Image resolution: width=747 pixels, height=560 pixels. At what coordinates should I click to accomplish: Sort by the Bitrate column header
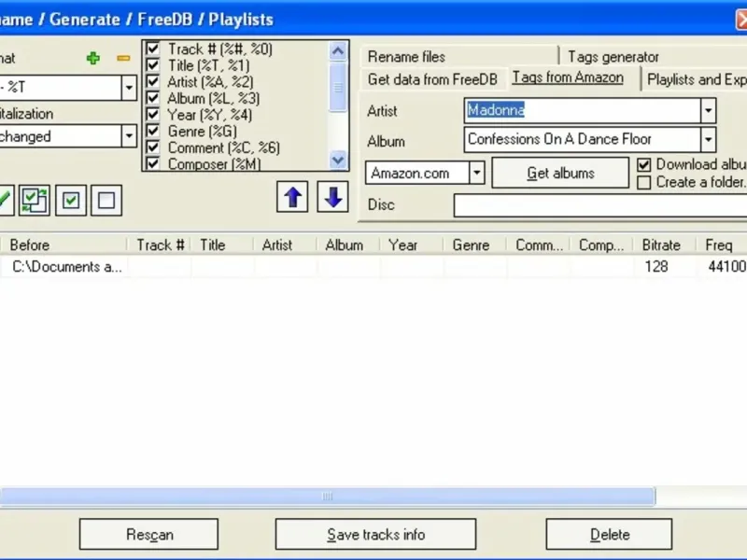(x=665, y=245)
